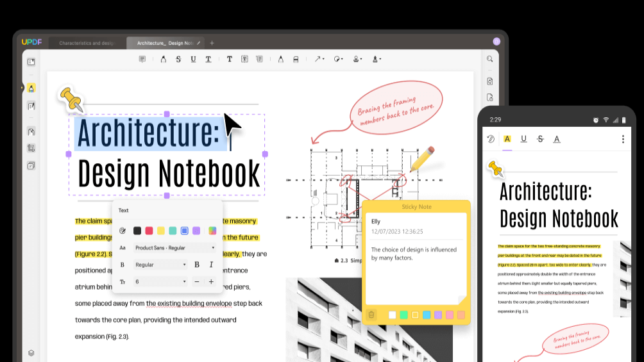Set sticky note color to purple
The width and height of the screenshot is (644, 362).
pyautogui.click(x=438, y=315)
